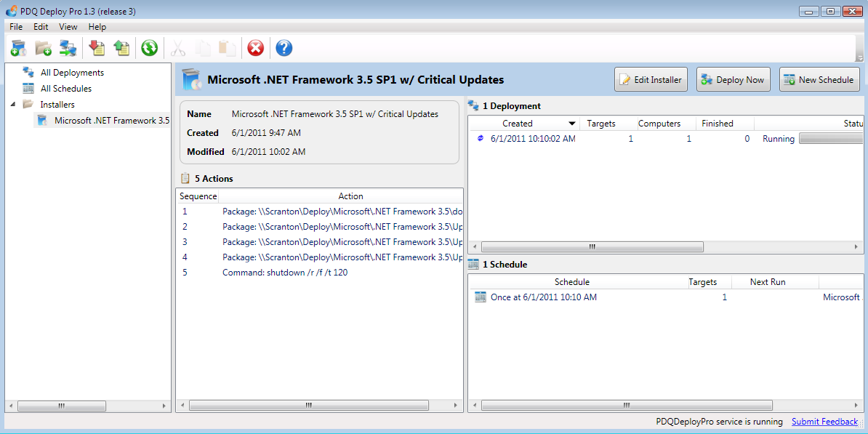Open the Help menu
The height and width of the screenshot is (434, 868).
97,27
